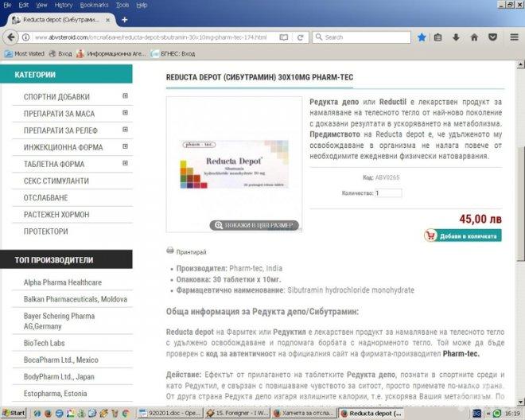Viewport: 525px width, 420px height.
Task: Go to the home page icon
Action: click(474, 37)
